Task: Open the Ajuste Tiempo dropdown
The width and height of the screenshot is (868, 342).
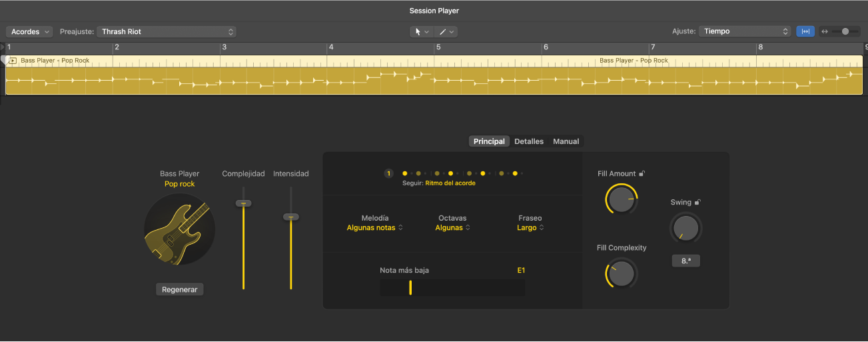Action: tap(745, 31)
